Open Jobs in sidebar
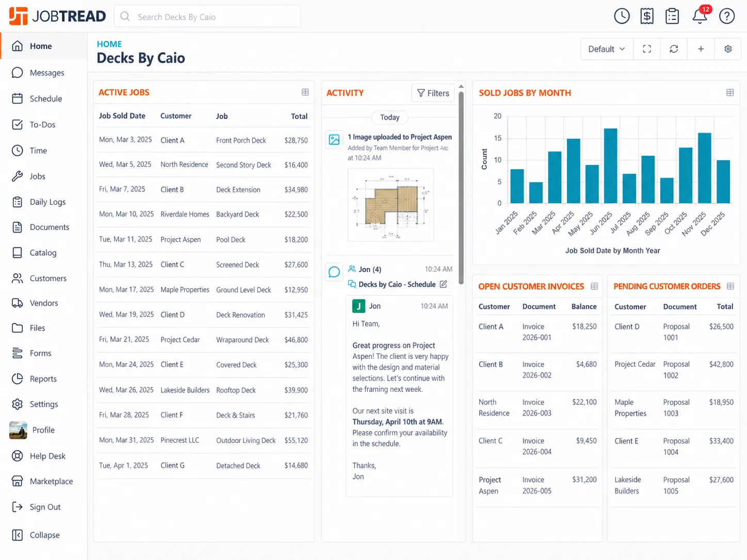Screen dimensions: 747x560 [x=44, y=176]
